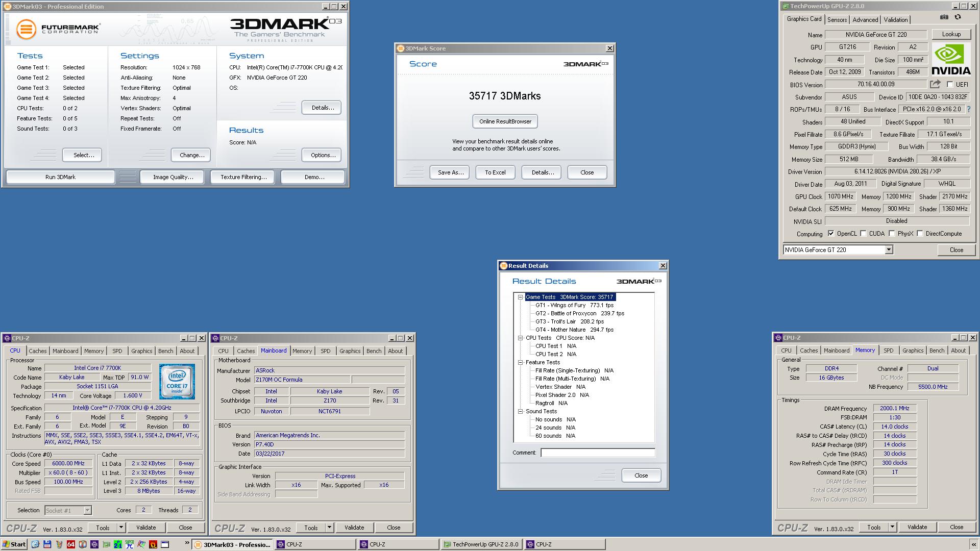Click the 3DMark Score title bar icon

(x=401, y=48)
